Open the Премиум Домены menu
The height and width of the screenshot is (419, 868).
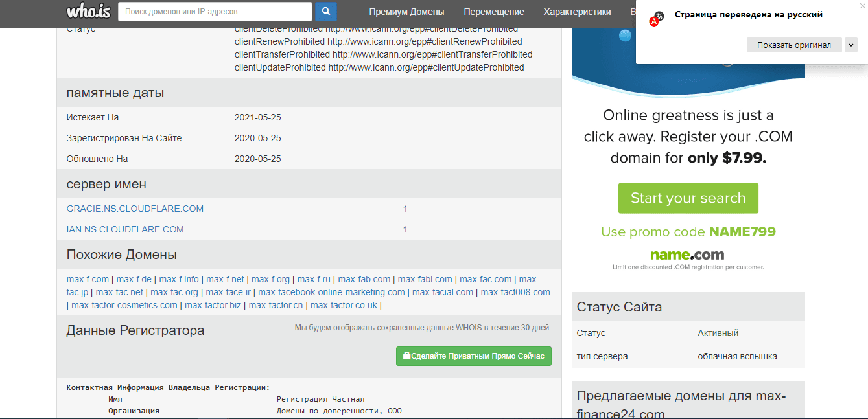pyautogui.click(x=406, y=12)
